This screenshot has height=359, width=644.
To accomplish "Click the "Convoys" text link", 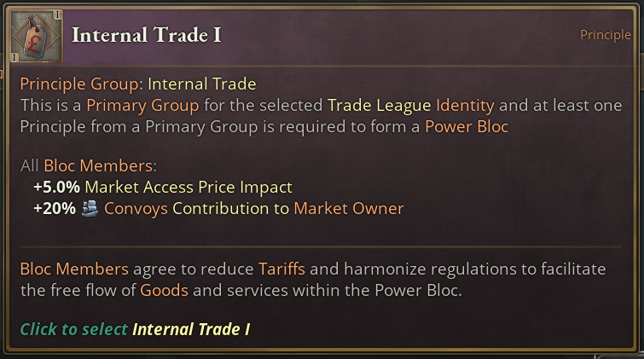I will pos(136,208).
